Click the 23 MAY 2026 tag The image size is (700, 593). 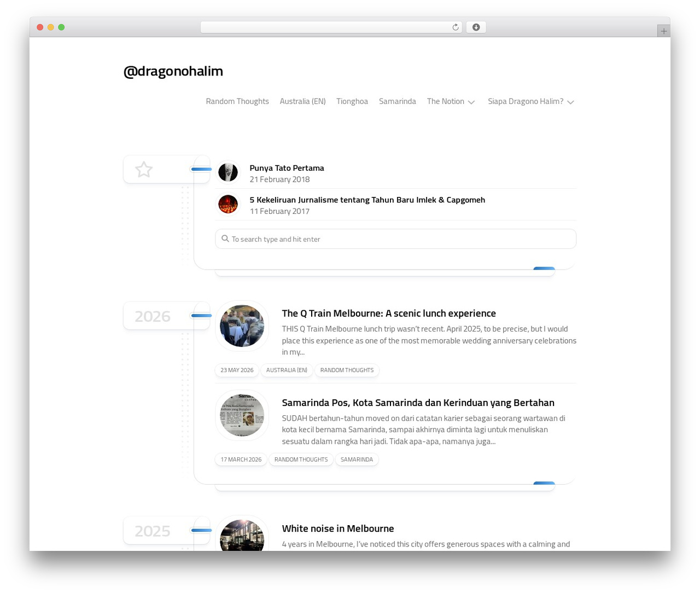coord(237,370)
